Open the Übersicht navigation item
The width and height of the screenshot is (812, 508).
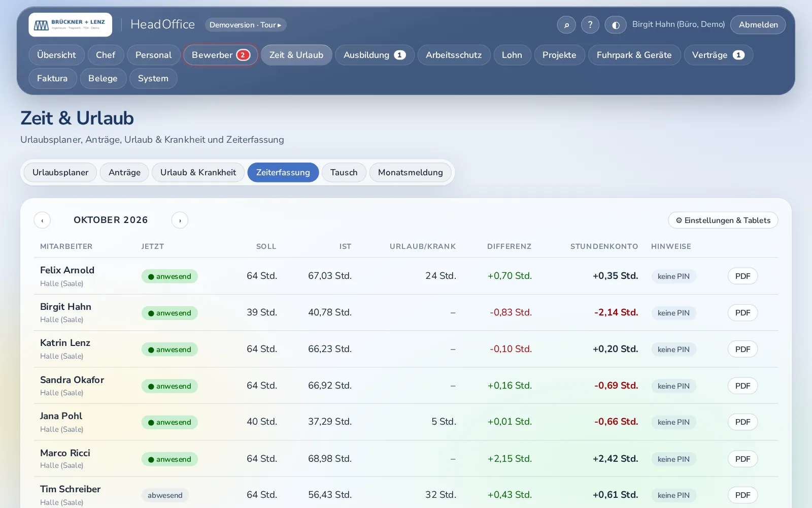pos(56,55)
